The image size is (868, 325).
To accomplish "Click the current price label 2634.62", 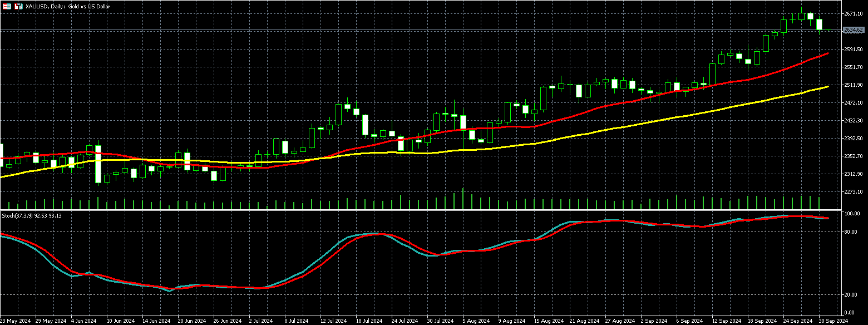I will pyautogui.click(x=853, y=30).
